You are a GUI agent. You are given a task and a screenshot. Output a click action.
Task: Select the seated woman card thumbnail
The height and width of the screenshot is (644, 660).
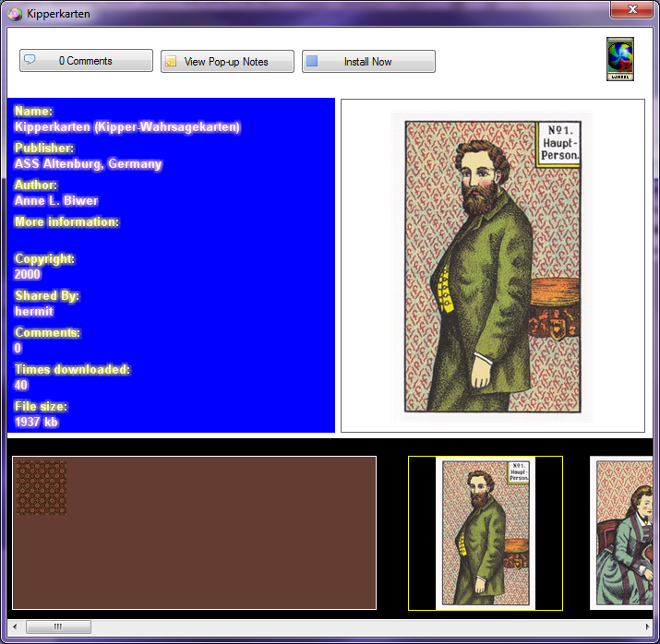[x=621, y=533]
